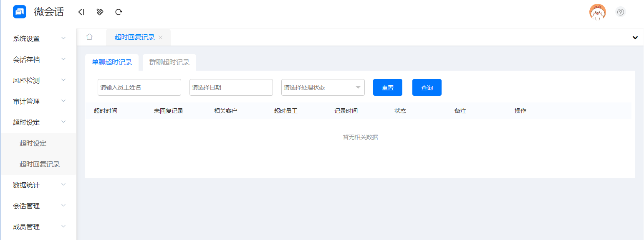
Task: Open the 请选择日期 date picker field
Action: [231, 87]
